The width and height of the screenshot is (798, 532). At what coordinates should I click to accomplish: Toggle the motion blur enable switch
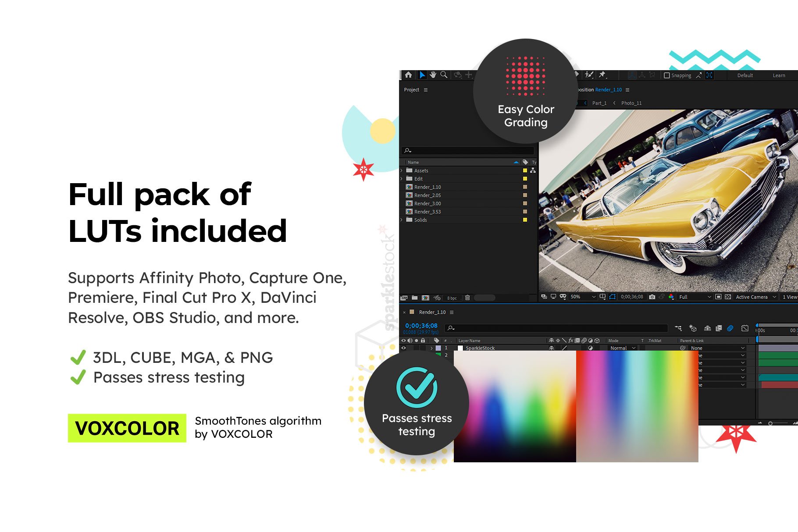(x=730, y=328)
